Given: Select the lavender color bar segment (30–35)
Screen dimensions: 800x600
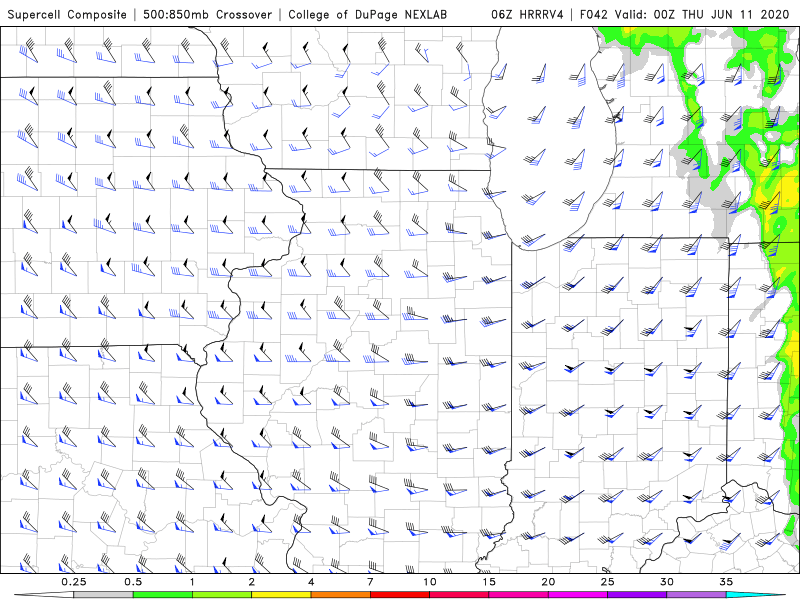Looking at the screenshot, I should [x=696, y=595].
